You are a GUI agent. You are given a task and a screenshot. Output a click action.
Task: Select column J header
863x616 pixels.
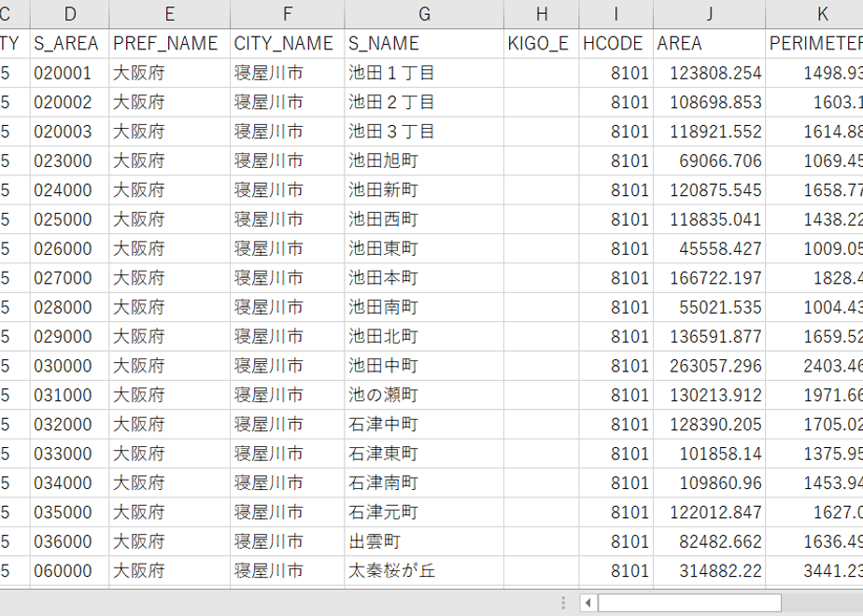pyautogui.click(x=710, y=14)
